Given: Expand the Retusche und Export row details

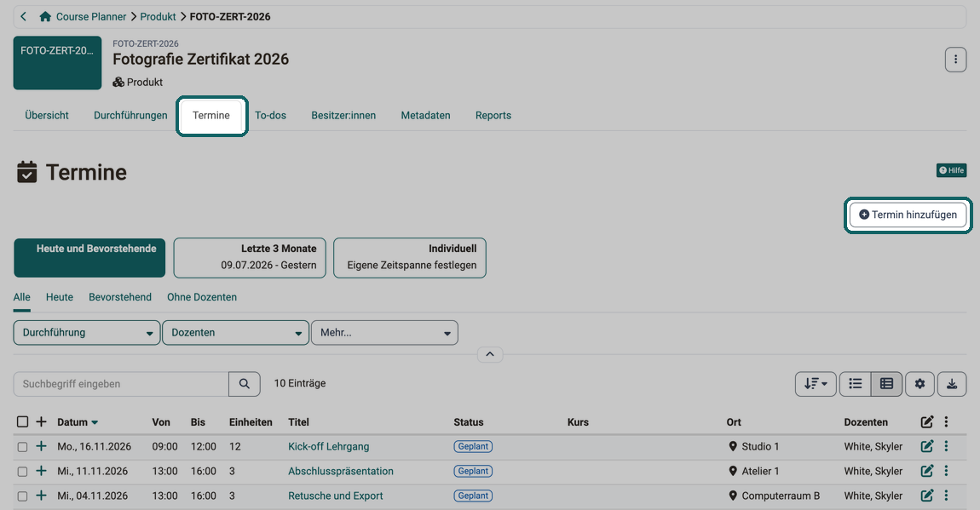Looking at the screenshot, I should coord(41,496).
